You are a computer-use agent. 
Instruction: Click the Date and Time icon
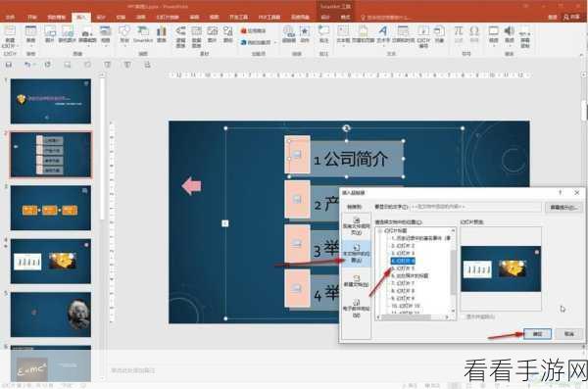pyautogui.click(x=403, y=31)
